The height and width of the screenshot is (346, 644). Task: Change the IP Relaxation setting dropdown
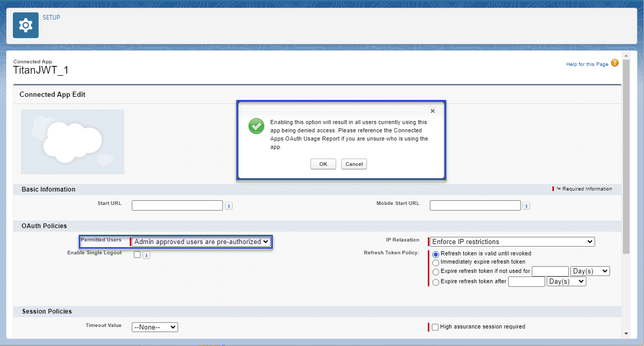511,241
